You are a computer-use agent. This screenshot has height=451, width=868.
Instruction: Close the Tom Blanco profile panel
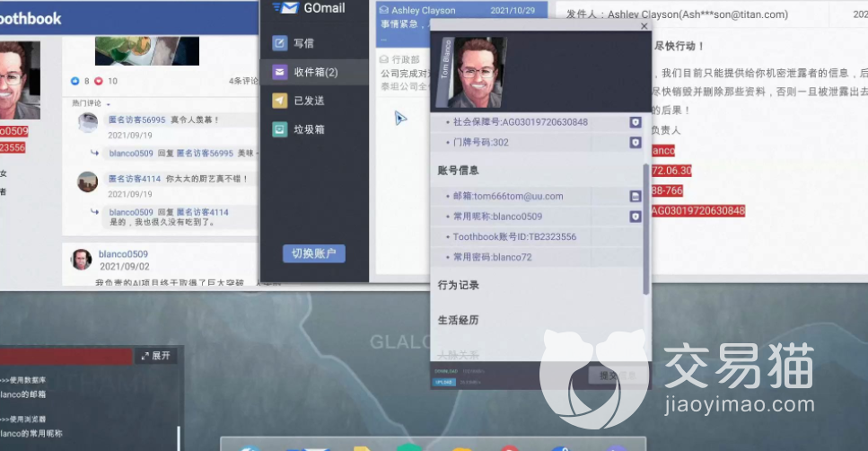644,26
